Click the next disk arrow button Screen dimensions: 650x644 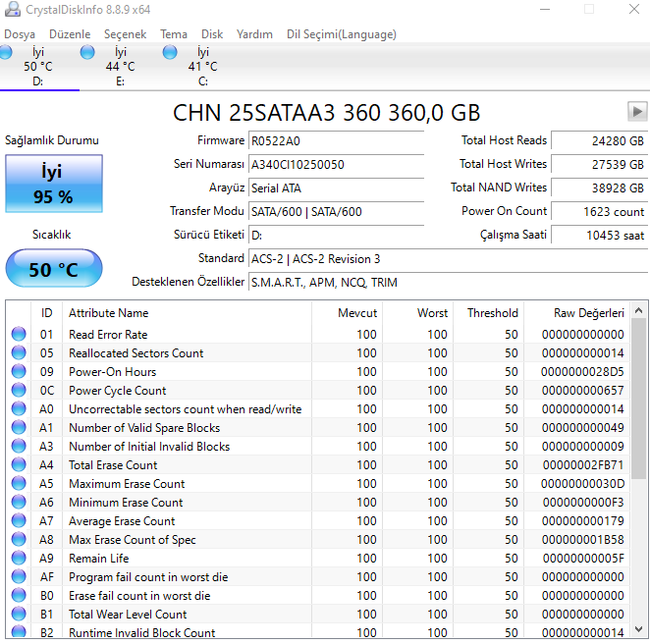(637, 111)
